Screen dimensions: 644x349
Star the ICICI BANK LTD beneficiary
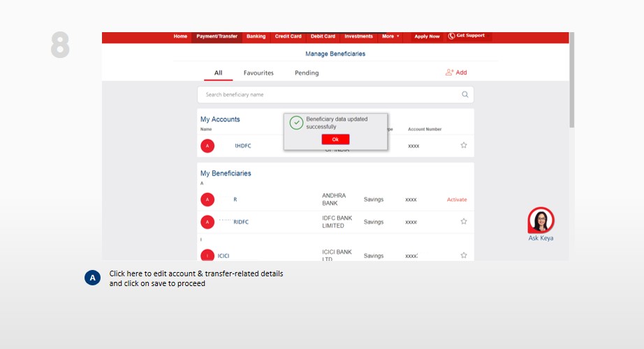point(464,255)
